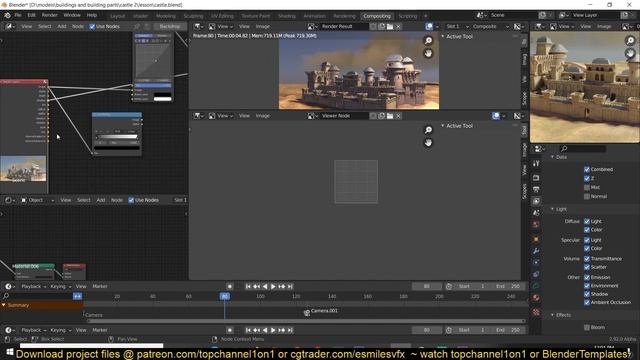Click play reverse in the lower timeline

click(x=265, y=330)
